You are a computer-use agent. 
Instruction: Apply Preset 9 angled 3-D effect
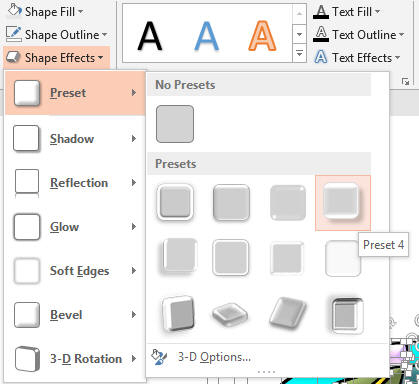[x=178, y=313]
